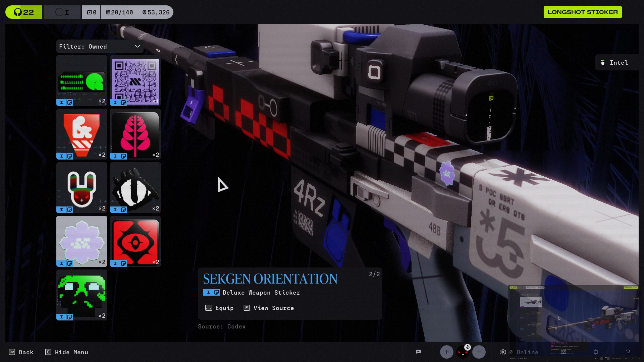Viewport: 644px width, 362px height.
Task: Select the rabbit-eared U sticker
Action: 82,188
